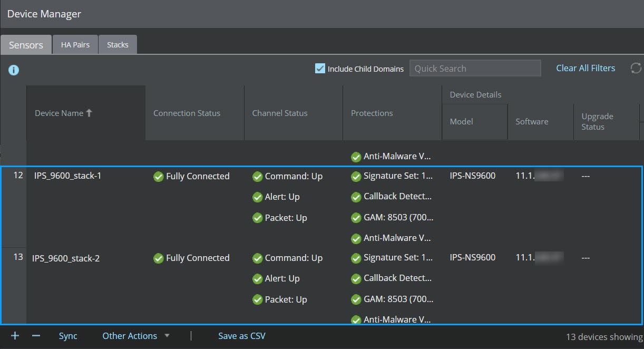Image resolution: width=644 pixels, height=349 pixels.
Task: Click Sync button
Action: [x=68, y=336]
